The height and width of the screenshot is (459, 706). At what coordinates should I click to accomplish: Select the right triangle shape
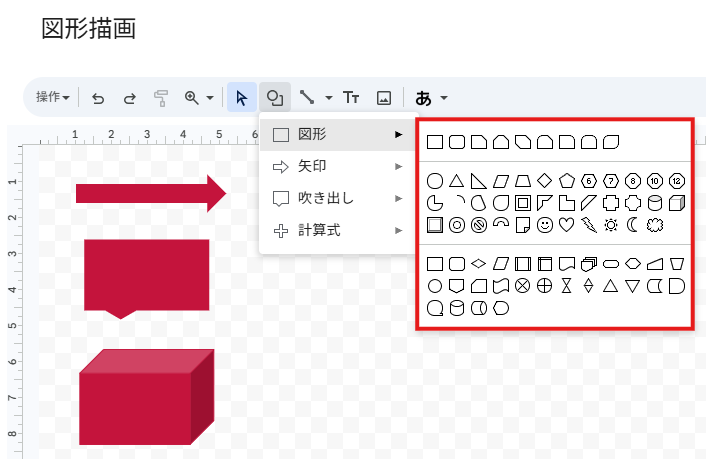(479, 181)
